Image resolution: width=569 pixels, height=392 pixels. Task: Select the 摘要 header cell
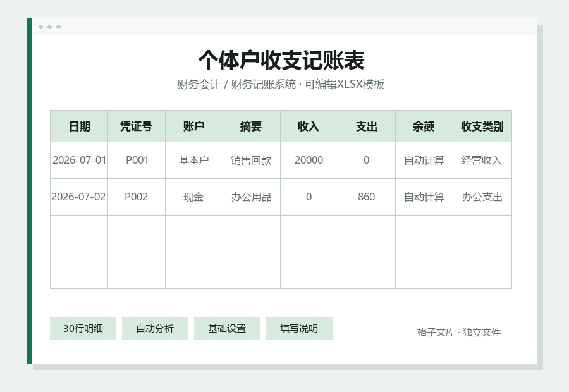pyautogui.click(x=252, y=126)
